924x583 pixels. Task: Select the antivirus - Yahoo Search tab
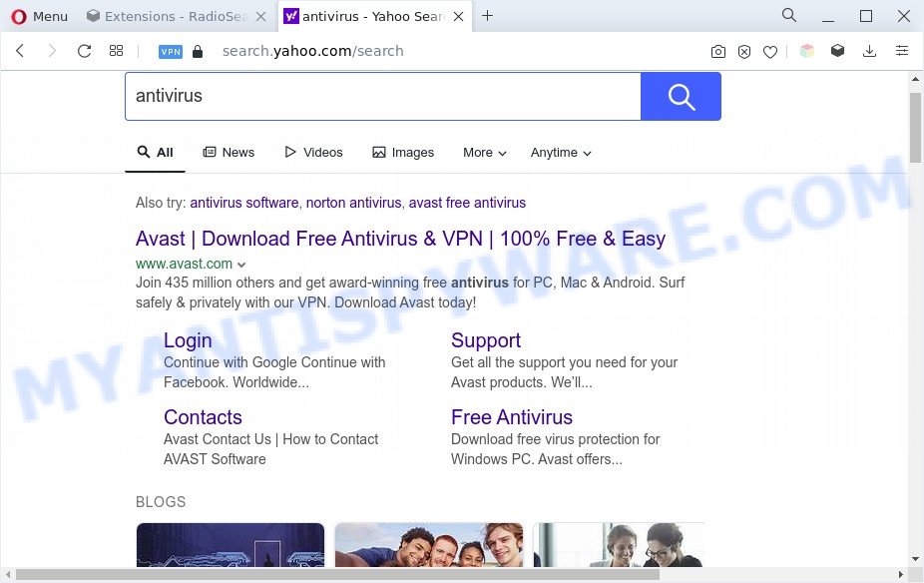tap(365, 17)
